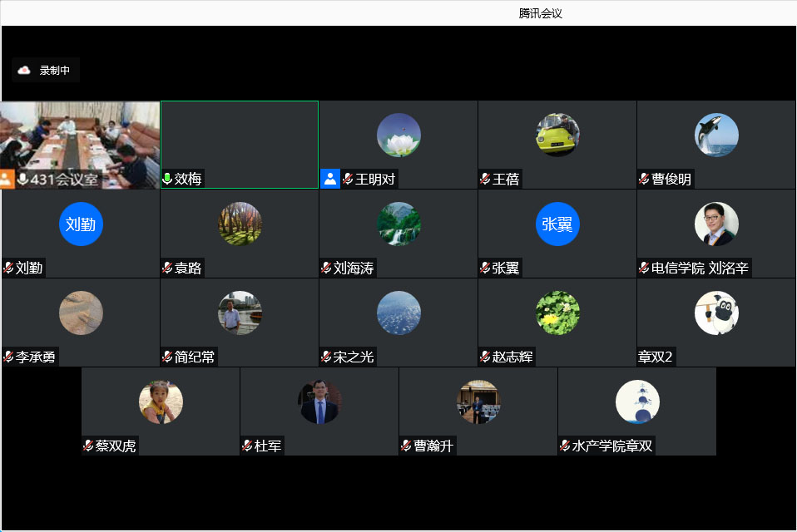Click the yellow car avatar of 王蓓
This screenshot has width=797, height=532.
click(557, 135)
